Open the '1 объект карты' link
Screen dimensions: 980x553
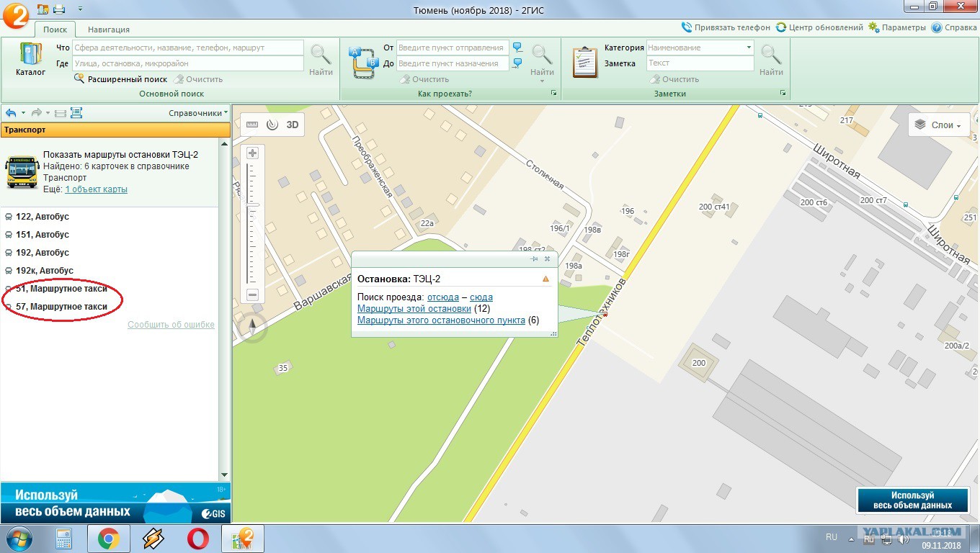96,189
